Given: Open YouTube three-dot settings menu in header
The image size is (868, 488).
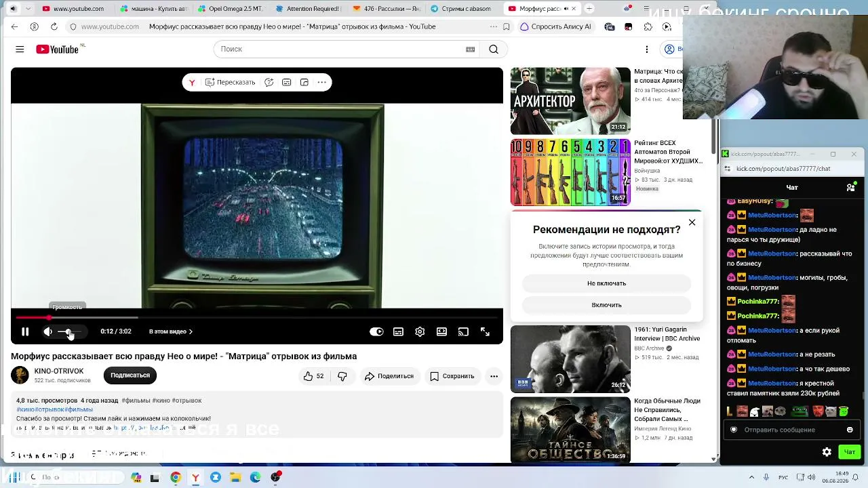Looking at the screenshot, I should [x=647, y=49].
